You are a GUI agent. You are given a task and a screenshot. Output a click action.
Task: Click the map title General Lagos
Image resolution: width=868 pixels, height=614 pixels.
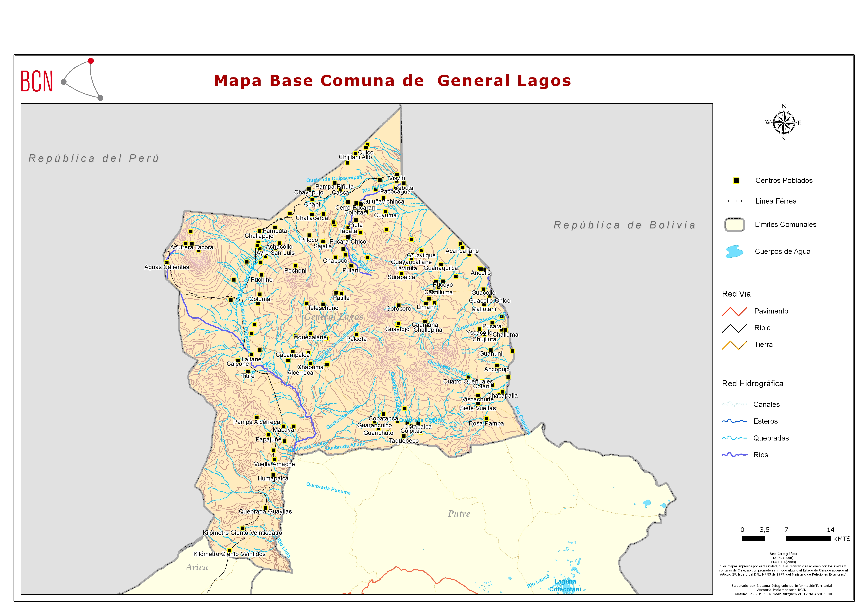point(392,81)
